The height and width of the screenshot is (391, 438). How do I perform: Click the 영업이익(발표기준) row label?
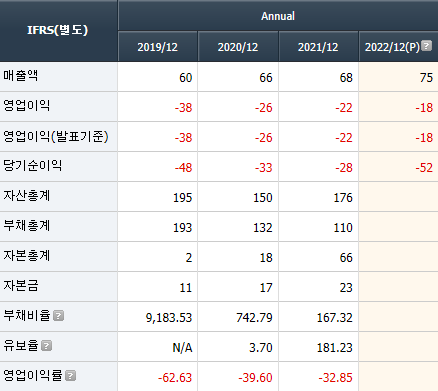(x=56, y=136)
